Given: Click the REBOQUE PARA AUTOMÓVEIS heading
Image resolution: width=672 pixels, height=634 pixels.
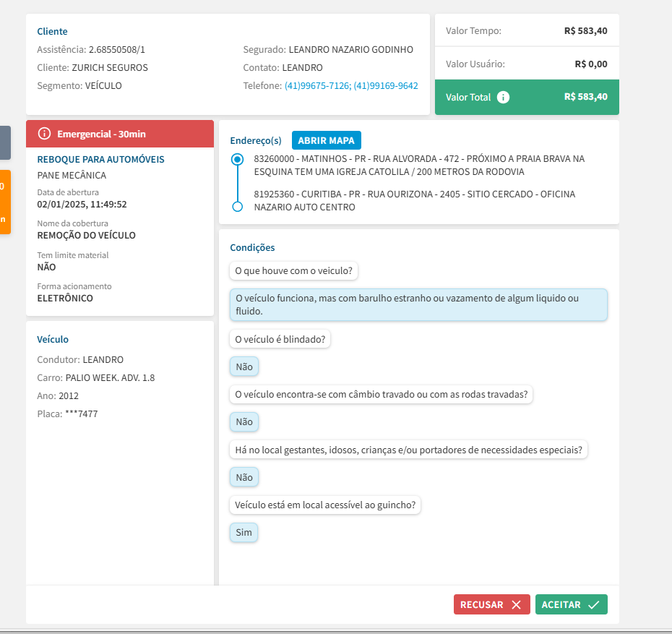Looking at the screenshot, I should pos(100,159).
